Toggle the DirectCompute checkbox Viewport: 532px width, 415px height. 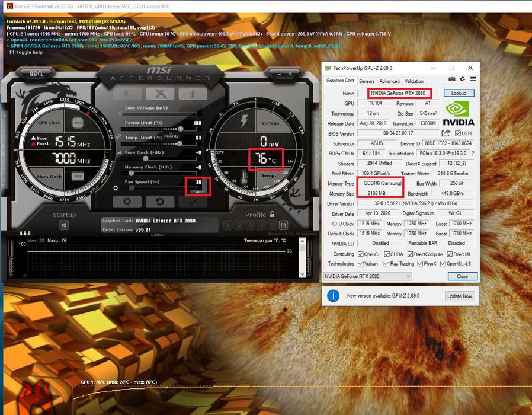pyautogui.click(x=410, y=254)
